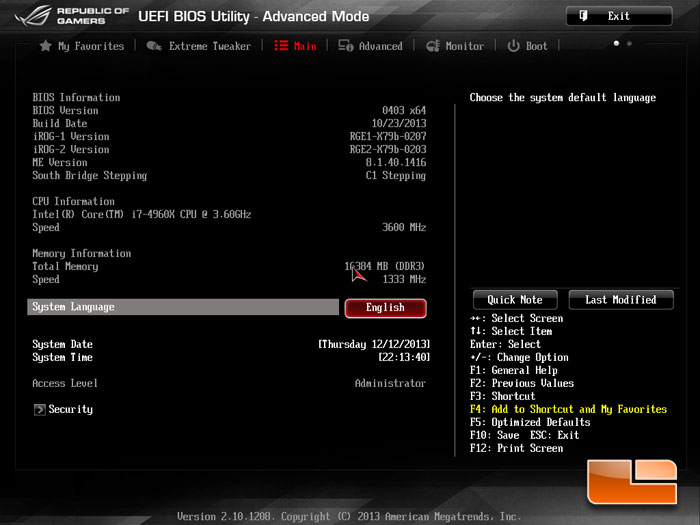The height and width of the screenshot is (525, 700).
Task: Open the Last Modified button
Action: coord(621,300)
